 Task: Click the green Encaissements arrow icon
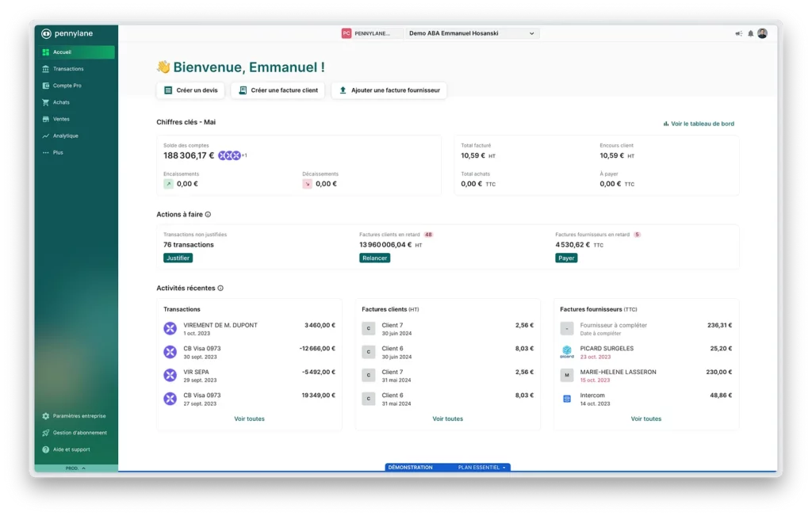tap(168, 184)
